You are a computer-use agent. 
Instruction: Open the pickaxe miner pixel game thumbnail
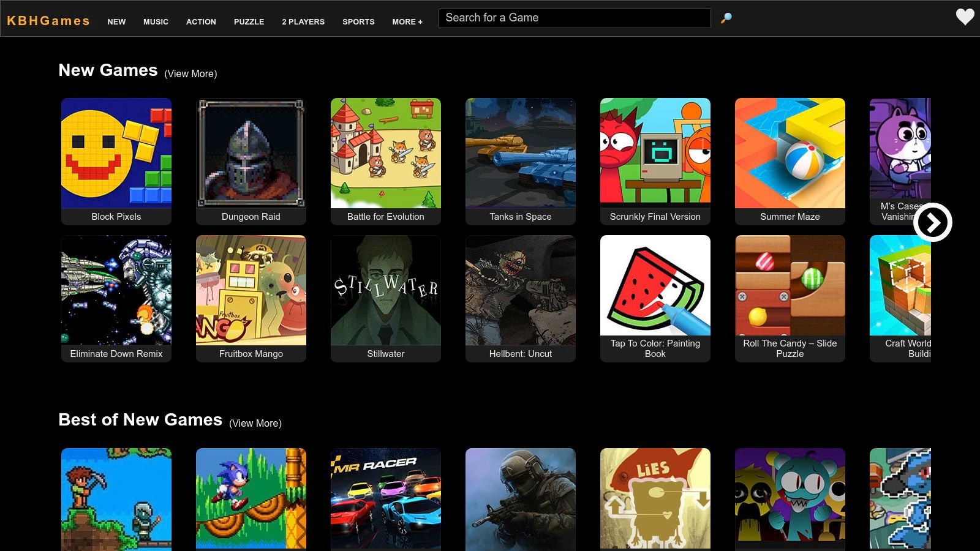click(x=116, y=499)
